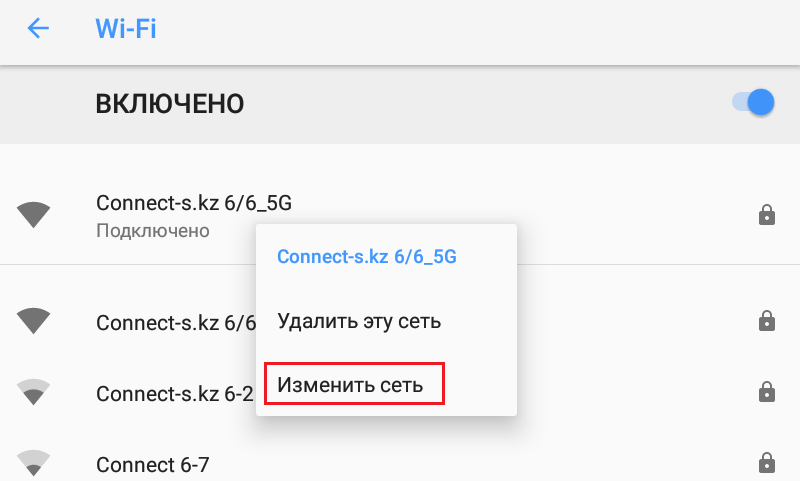Turn off the Wi-Fi toggle switch
This screenshot has height=481, width=800.
(753, 102)
